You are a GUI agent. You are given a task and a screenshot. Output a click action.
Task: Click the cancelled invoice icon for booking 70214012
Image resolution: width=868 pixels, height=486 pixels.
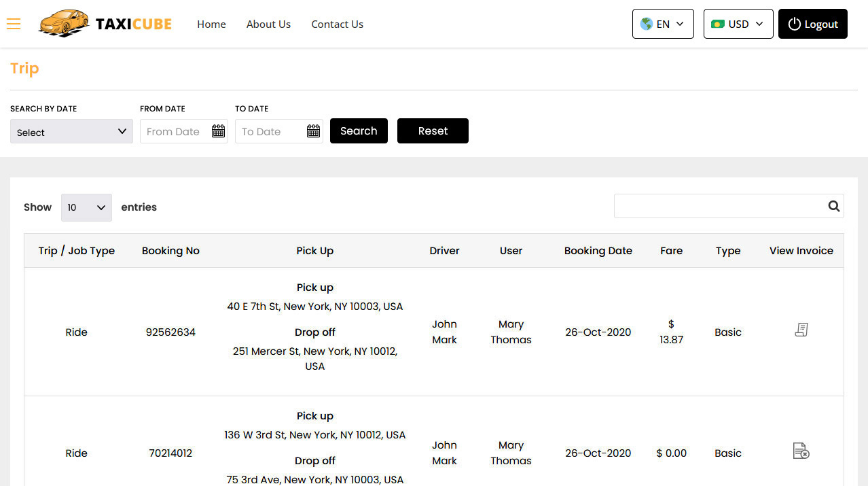click(801, 450)
